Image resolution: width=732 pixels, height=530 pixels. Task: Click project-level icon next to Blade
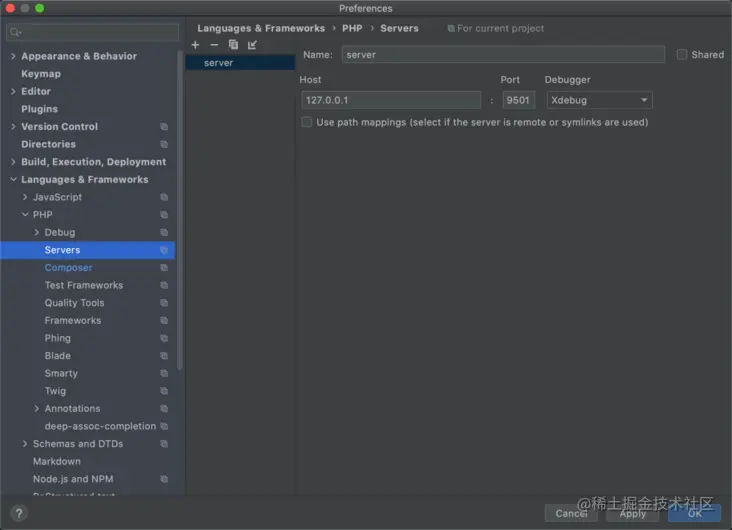pyautogui.click(x=164, y=356)
